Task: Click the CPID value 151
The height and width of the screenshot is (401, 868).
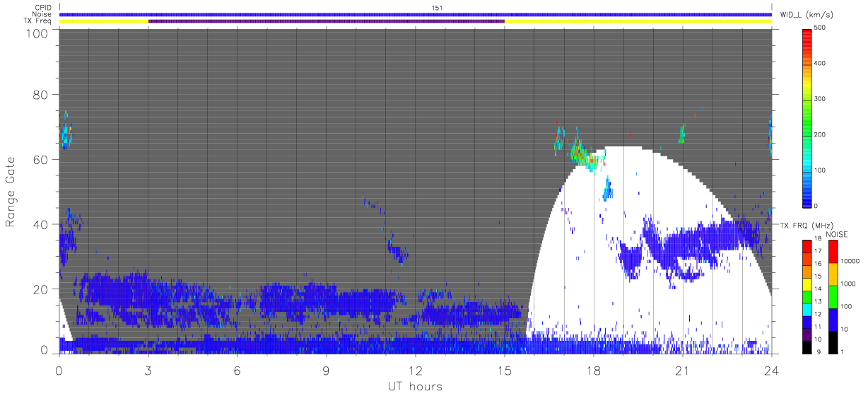Action: [x=437, y=8]
